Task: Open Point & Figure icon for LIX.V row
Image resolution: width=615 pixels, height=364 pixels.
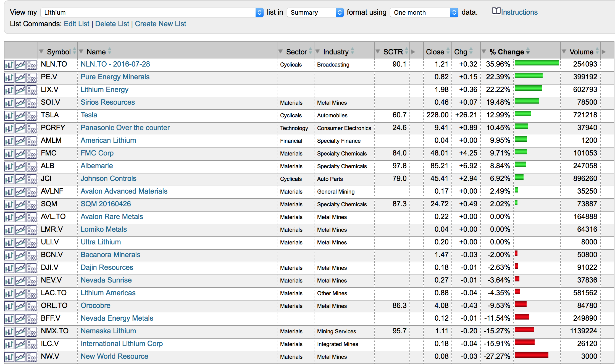Action: coord(31,90)
